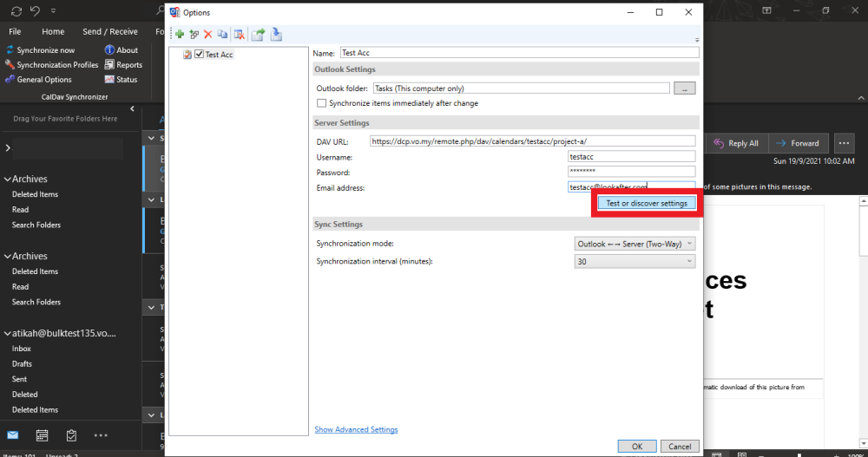
Task: Click the add multiple profiles icon
Action: pos(194,35)
